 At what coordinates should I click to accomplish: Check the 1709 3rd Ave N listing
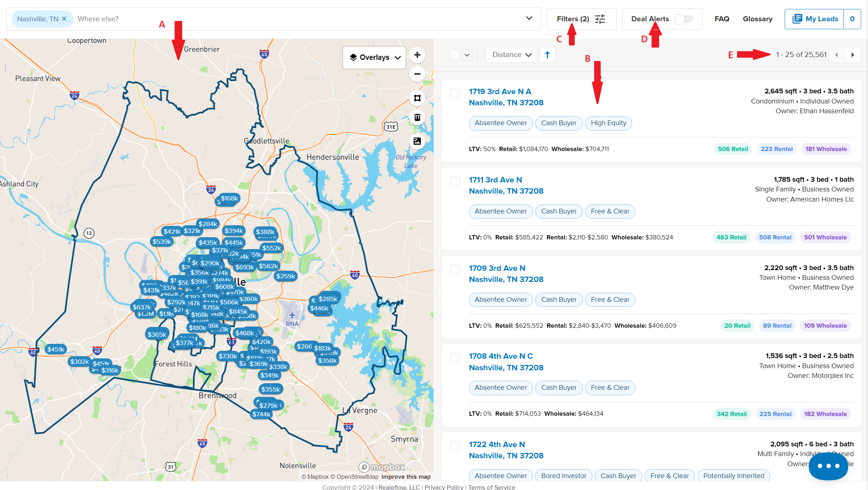[455, 269]
